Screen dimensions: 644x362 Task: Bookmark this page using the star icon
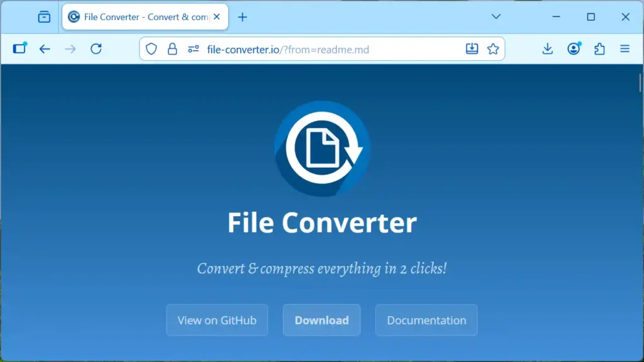click(x=493, y=48)
